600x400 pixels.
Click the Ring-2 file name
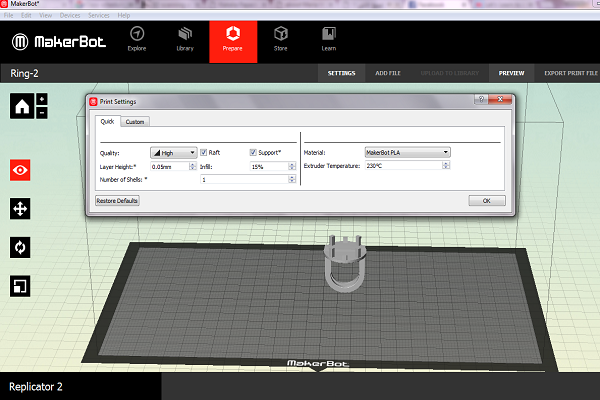point(24,73)
